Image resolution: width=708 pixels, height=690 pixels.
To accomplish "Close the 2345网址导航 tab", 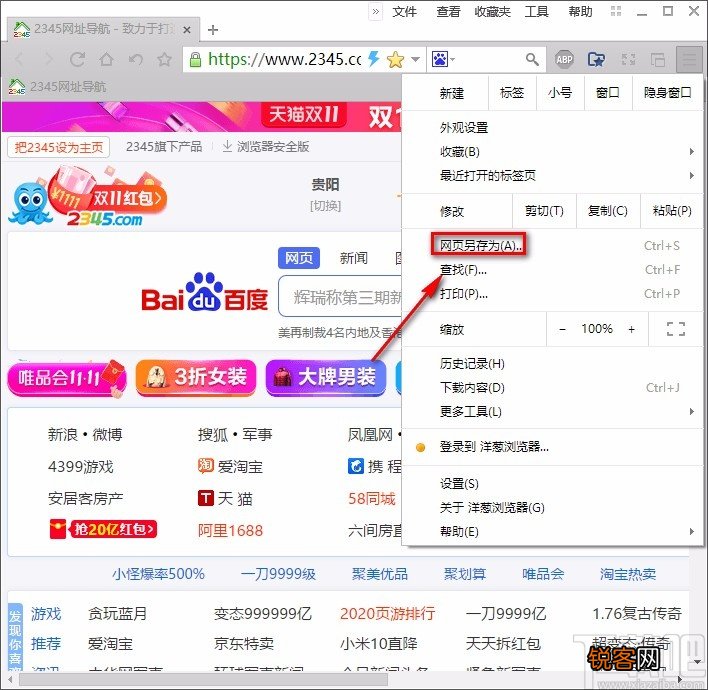I will (x=187, y=30).
